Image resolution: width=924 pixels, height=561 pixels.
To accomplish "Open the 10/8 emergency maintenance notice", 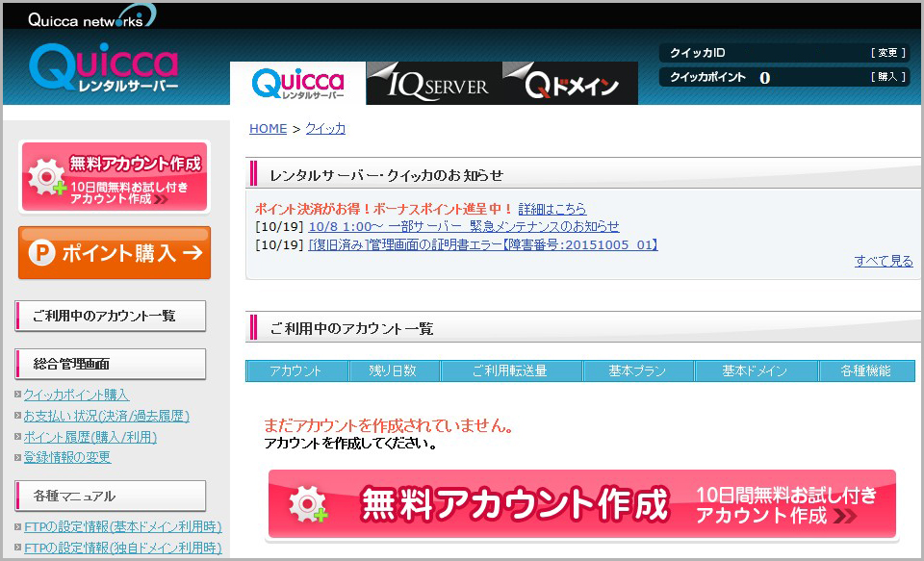I will (464, 227).
